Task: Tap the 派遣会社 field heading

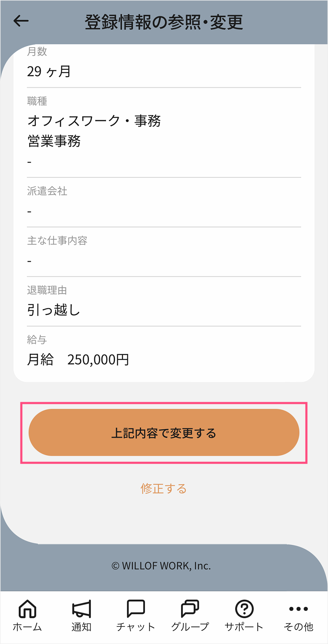Action: (47, 191)
